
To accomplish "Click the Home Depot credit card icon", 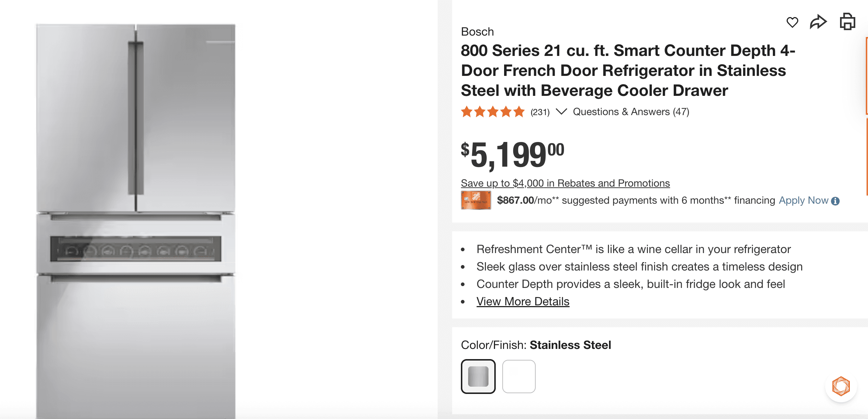I will (x=476, y=200).
